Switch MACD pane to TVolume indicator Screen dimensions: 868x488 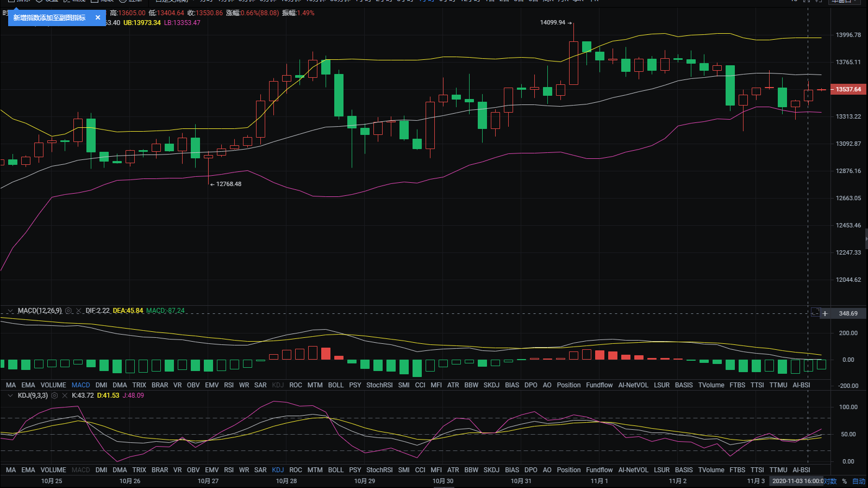click(x=711, y=385)
